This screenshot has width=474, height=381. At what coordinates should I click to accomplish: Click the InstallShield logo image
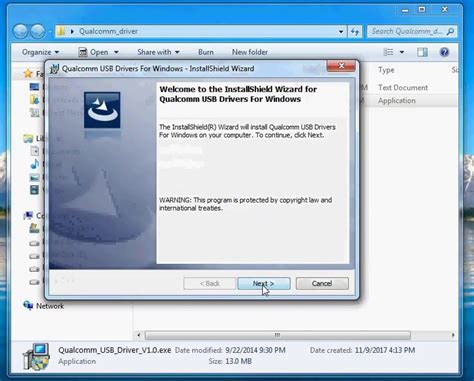(x=102, y=110)
